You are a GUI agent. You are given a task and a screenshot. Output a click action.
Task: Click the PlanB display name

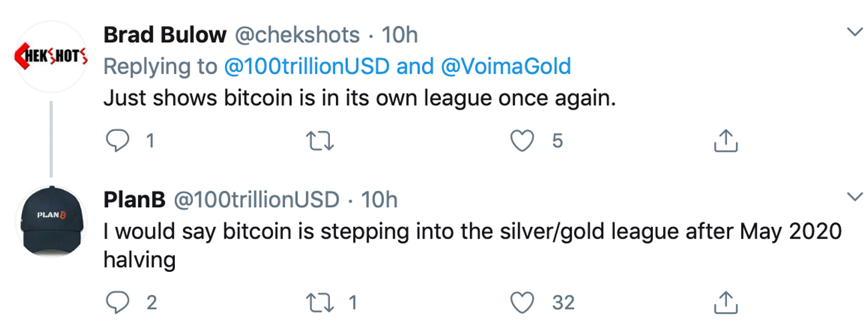[134, 198]
